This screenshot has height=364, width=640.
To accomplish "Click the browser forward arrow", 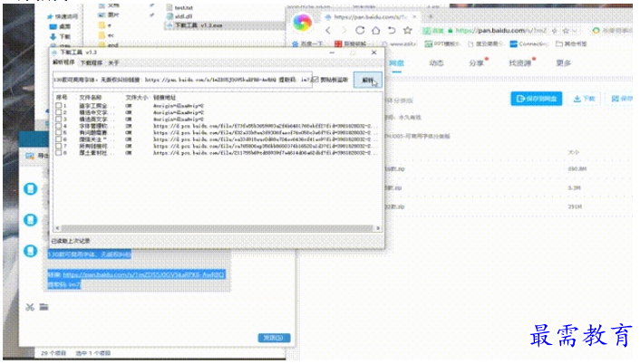I will pos(344,31).
